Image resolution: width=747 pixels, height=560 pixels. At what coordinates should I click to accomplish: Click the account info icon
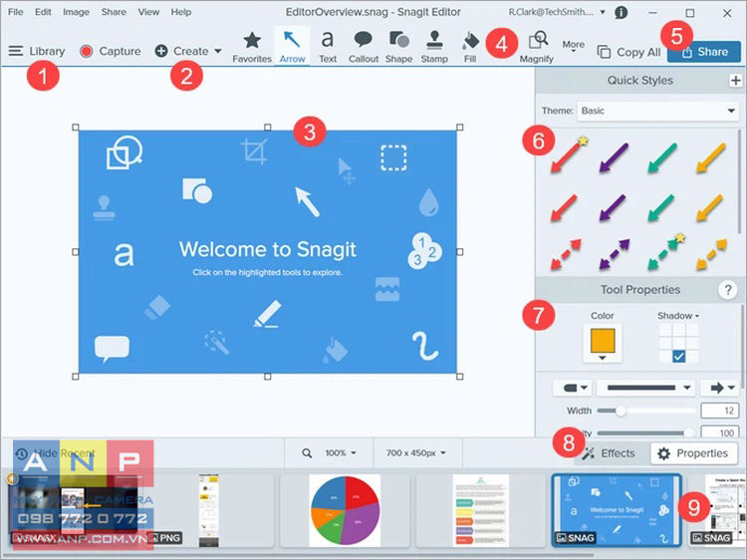pos(621,12)
